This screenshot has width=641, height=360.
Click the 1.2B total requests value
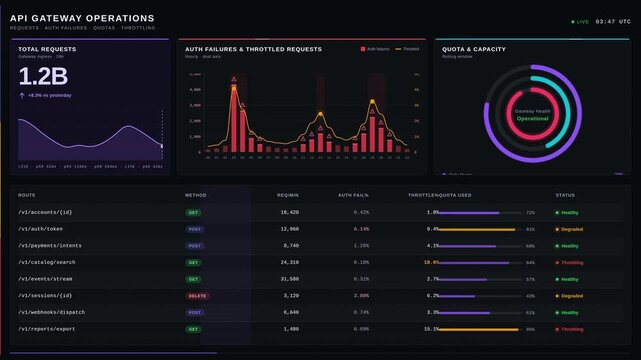click(43, 76)
